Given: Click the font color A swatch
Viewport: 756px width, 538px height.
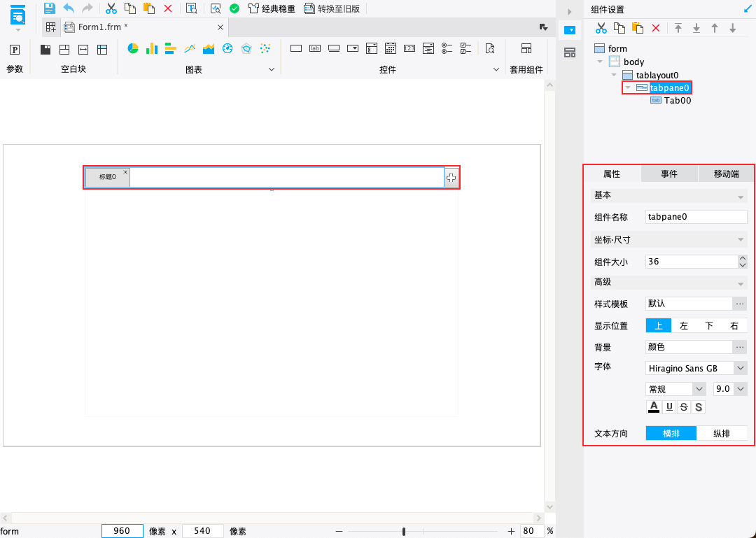Looking at the screenshot, I should (653, 407).
